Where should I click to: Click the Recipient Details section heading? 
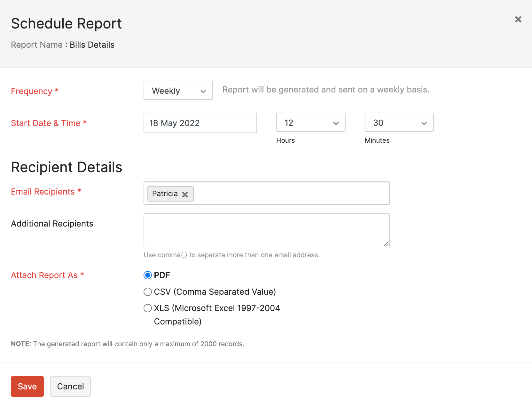pos(66,167)
